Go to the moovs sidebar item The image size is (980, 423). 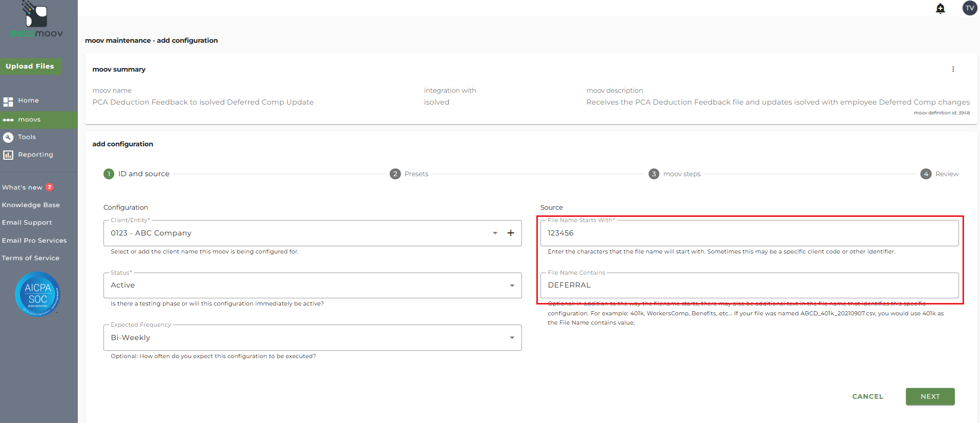click(29, 120)
